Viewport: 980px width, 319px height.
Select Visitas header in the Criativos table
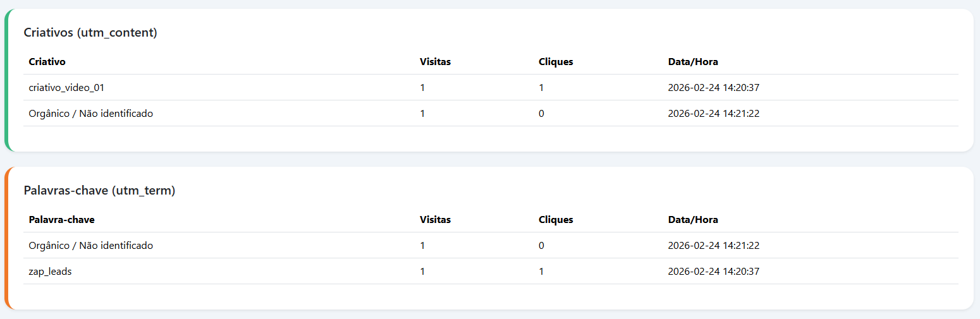click(x=435, y=62)
